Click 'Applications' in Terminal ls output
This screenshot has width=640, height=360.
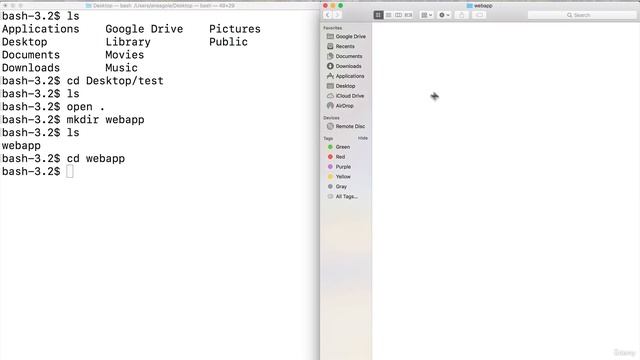pos(40,29)
